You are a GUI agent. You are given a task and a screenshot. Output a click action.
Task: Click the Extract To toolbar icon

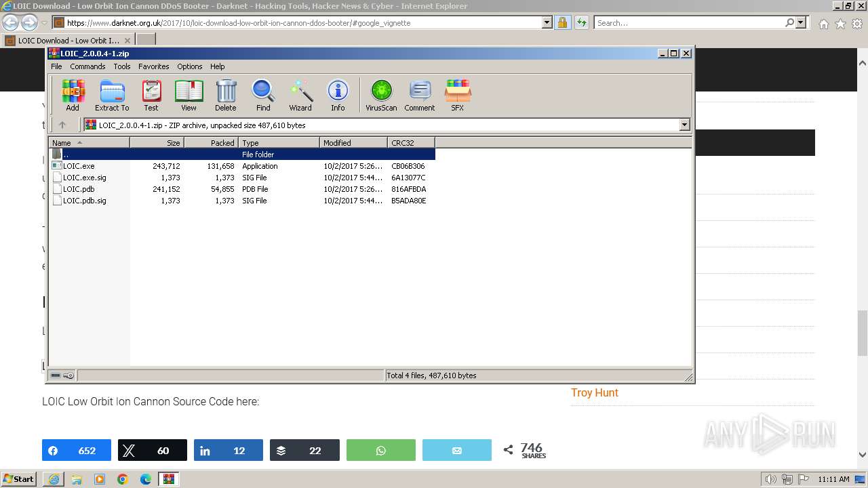pos(112,96)
